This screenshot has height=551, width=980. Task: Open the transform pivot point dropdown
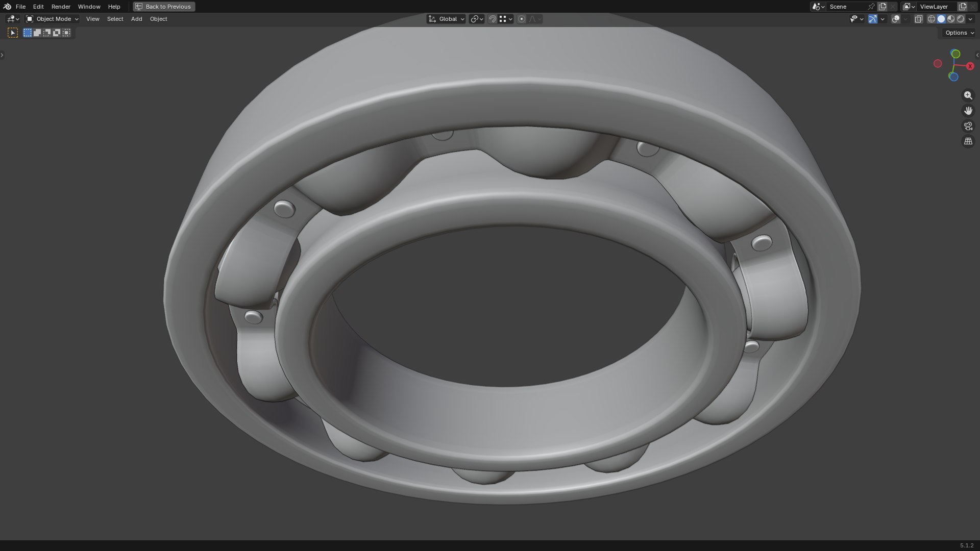477,19
